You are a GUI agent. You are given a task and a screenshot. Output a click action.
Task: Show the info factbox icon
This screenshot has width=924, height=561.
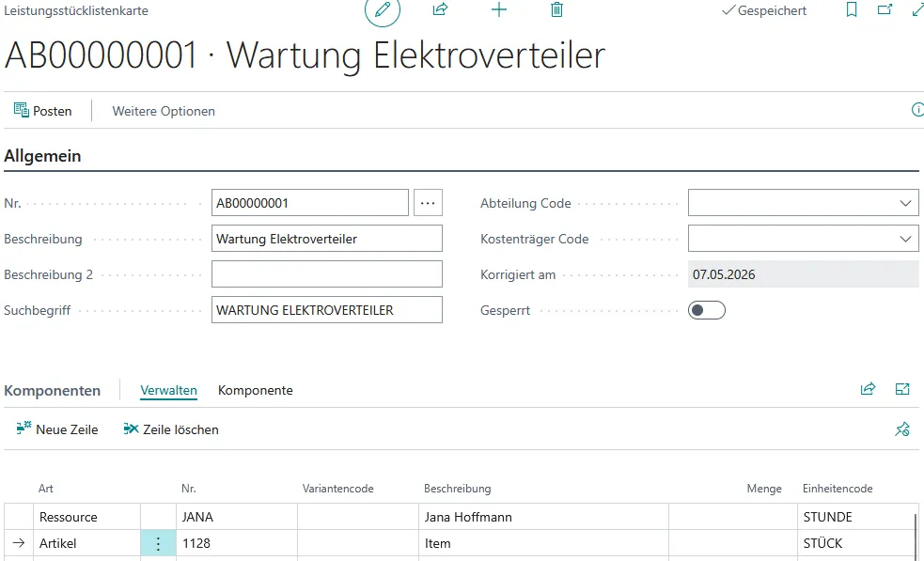[x=917, y=110]
